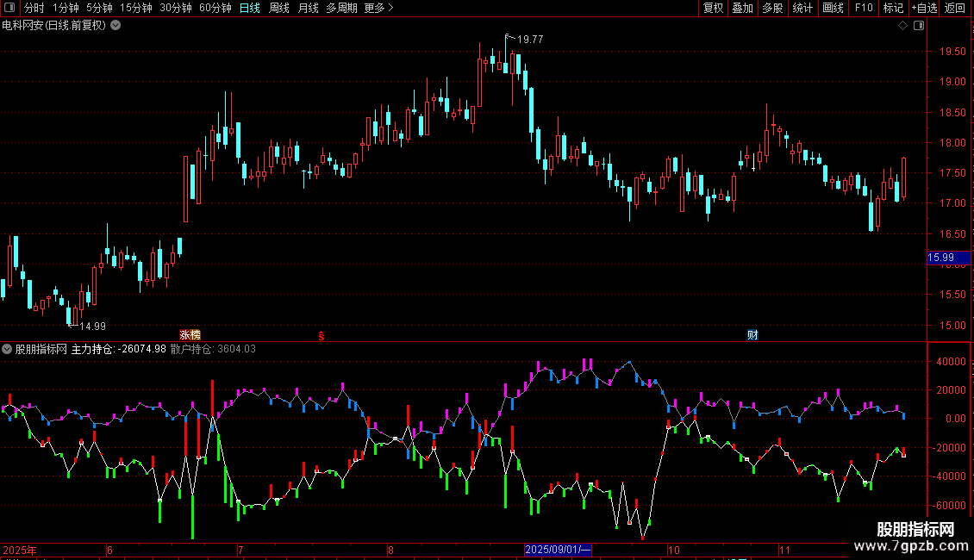Add stock via +自选 button
This screenshot has height=560, width=974.
click(924, 8)
